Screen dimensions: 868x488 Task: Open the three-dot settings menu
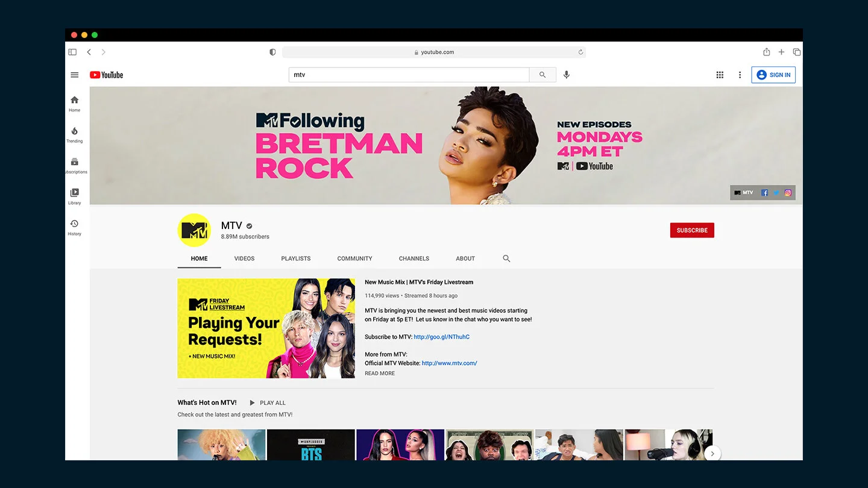740,75
